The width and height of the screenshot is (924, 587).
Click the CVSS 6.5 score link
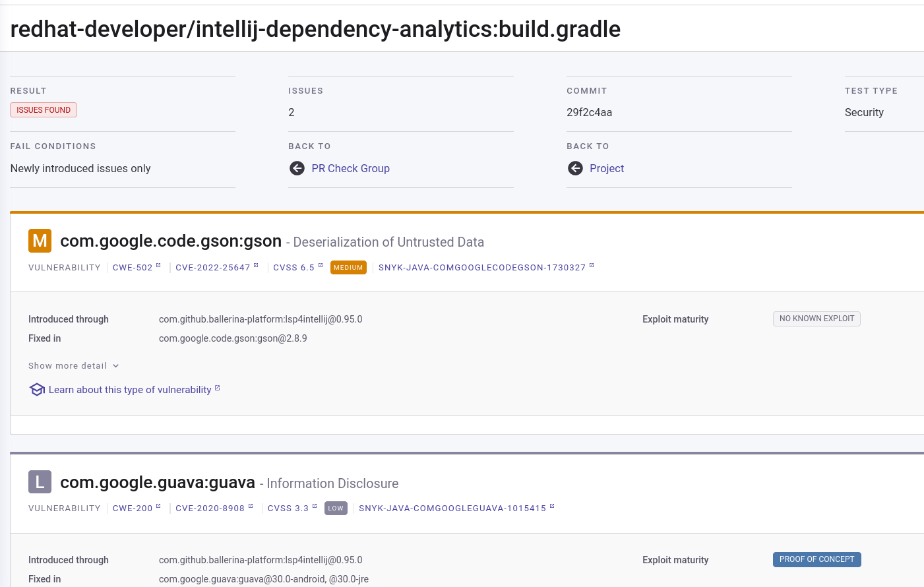coord(293,268)
